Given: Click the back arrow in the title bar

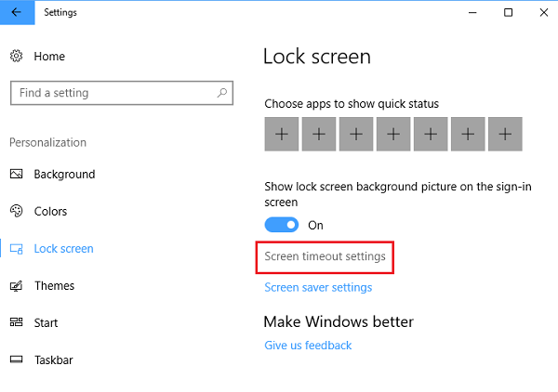Looking at the screenshot, I should [x=16, y=12].
